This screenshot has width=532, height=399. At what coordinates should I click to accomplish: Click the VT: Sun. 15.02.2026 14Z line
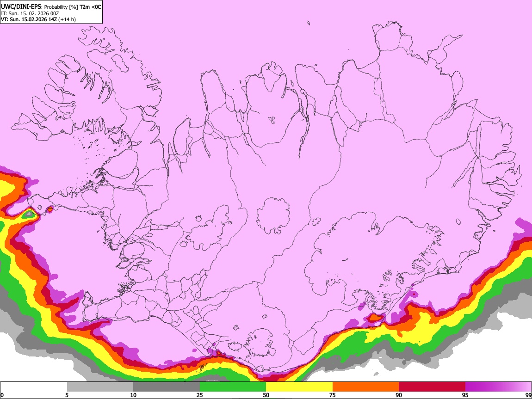(x=29, y=19)
